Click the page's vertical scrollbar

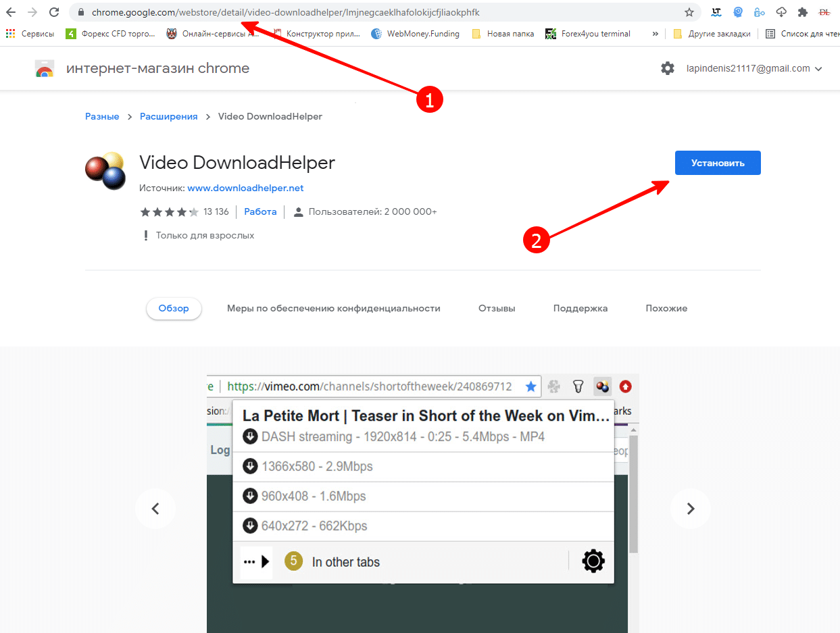point(633,493)
